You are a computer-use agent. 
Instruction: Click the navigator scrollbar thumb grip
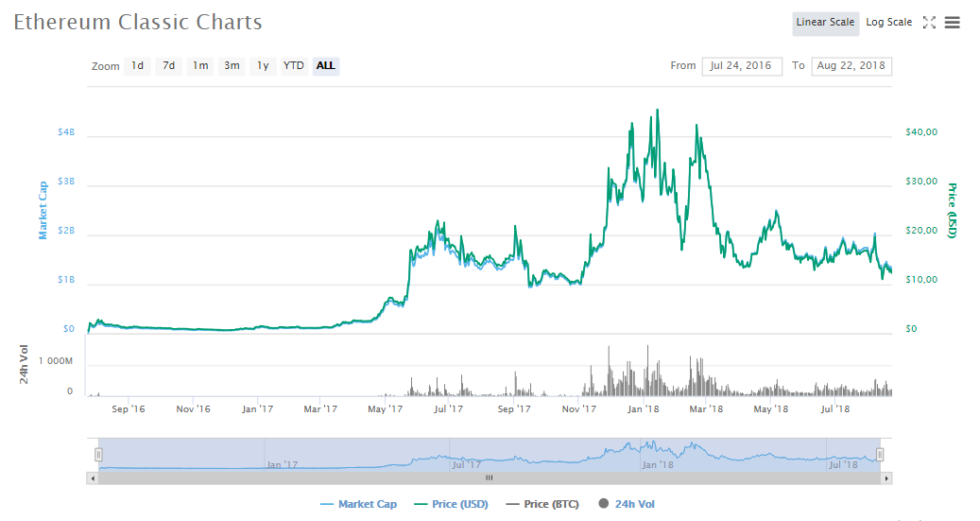[x=490, y=478]
